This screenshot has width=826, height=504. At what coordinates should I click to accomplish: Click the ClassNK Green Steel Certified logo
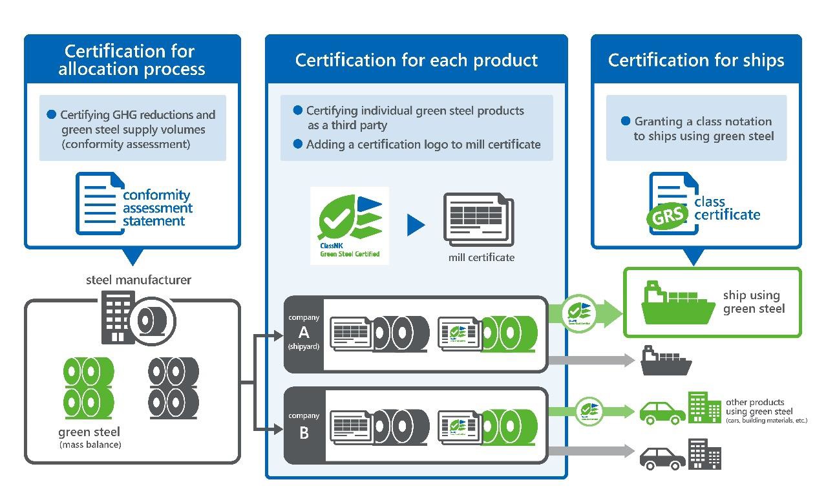[350, 226]
